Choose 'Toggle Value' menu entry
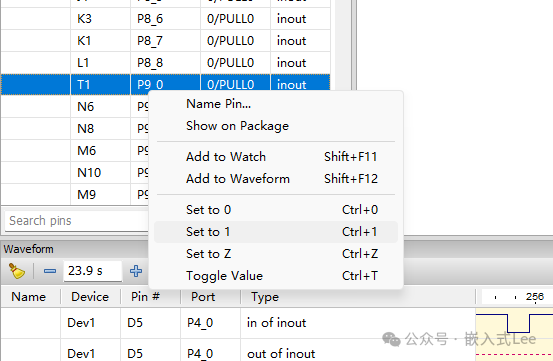The width and height of the screenshot is (553, 361). click(x=275, y=276)
